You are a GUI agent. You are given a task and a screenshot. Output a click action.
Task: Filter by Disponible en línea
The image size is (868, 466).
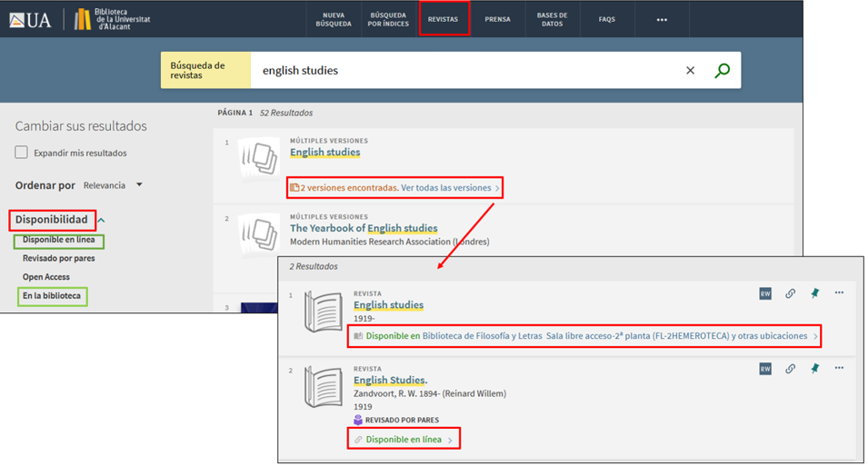[x=58, y=241]
